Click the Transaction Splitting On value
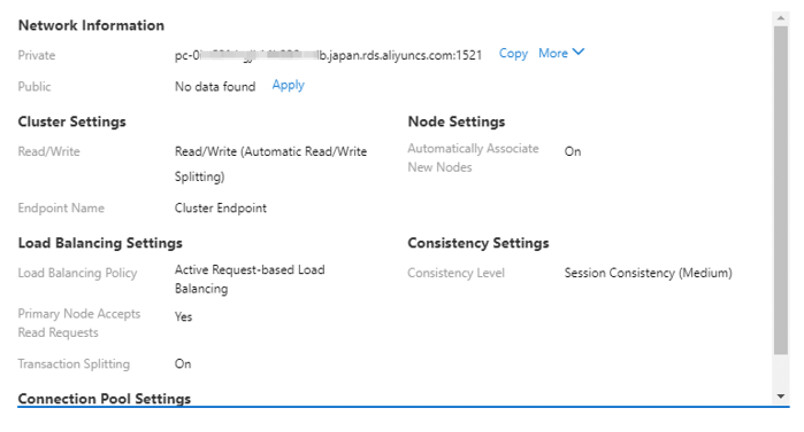804x432 pixels. [x=183, y=364]
